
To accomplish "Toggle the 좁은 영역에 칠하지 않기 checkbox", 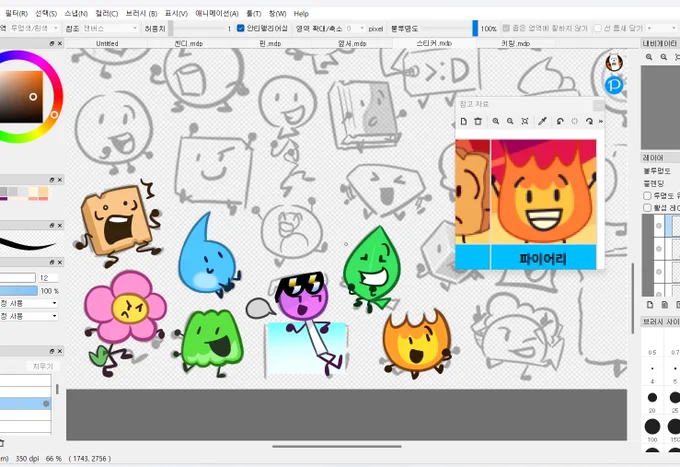I will 506,28.
